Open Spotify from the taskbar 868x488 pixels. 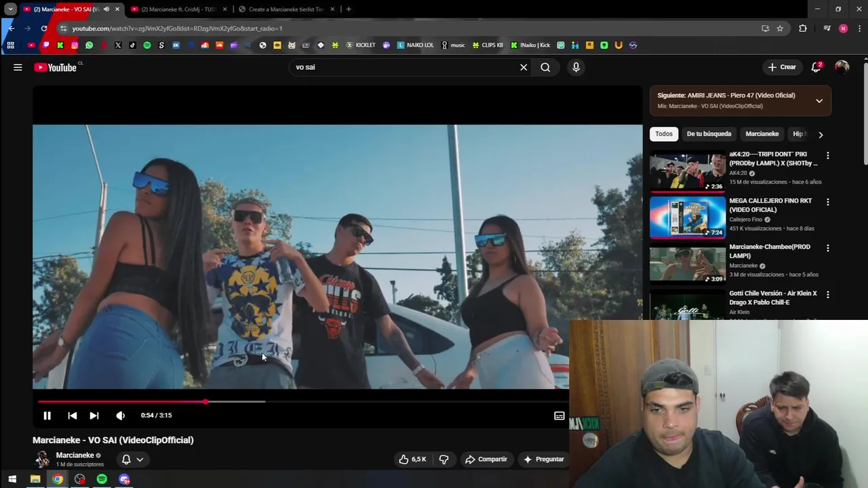point(102,479)
